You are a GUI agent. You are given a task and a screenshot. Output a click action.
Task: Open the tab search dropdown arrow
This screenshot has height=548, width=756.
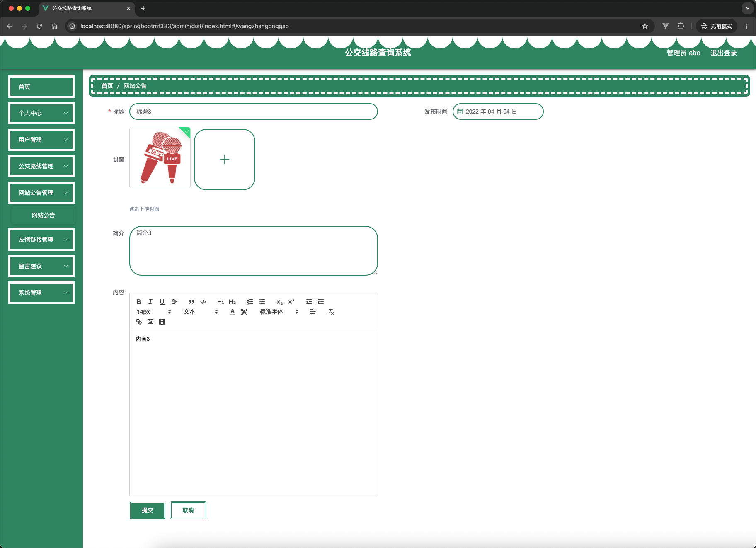(748, 8)
